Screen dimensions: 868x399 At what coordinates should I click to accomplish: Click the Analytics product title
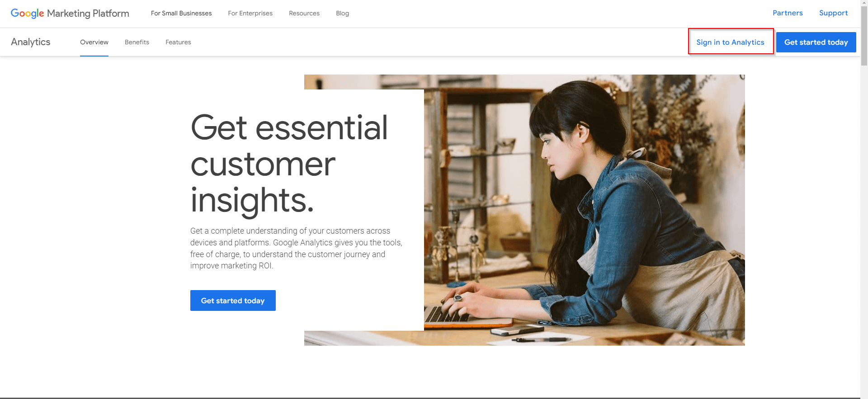tap(31, 42)
